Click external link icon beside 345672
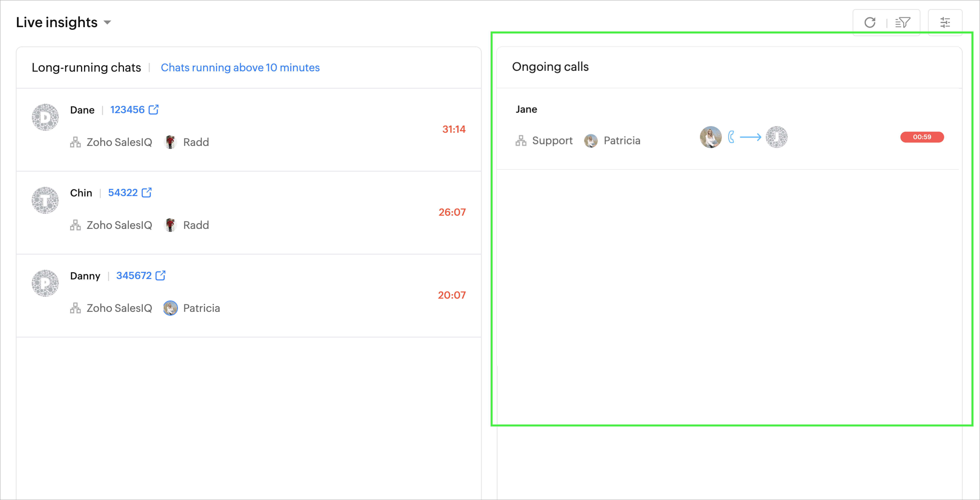The height and width of the screenshot is (500, 980). coord(161,275)
